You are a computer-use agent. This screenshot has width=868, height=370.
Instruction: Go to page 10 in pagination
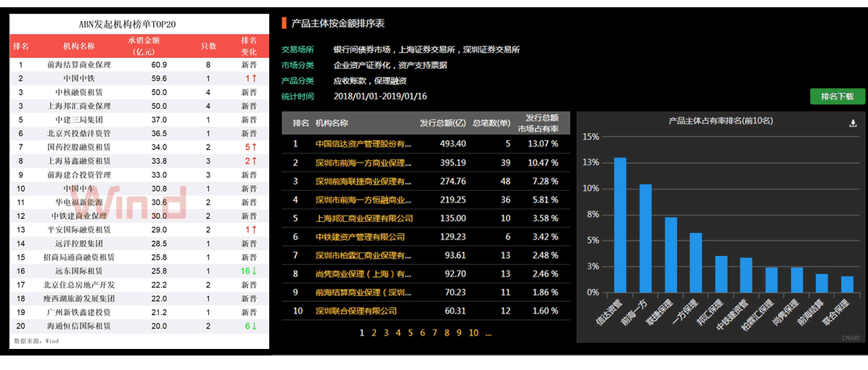[x=473, y=333]
